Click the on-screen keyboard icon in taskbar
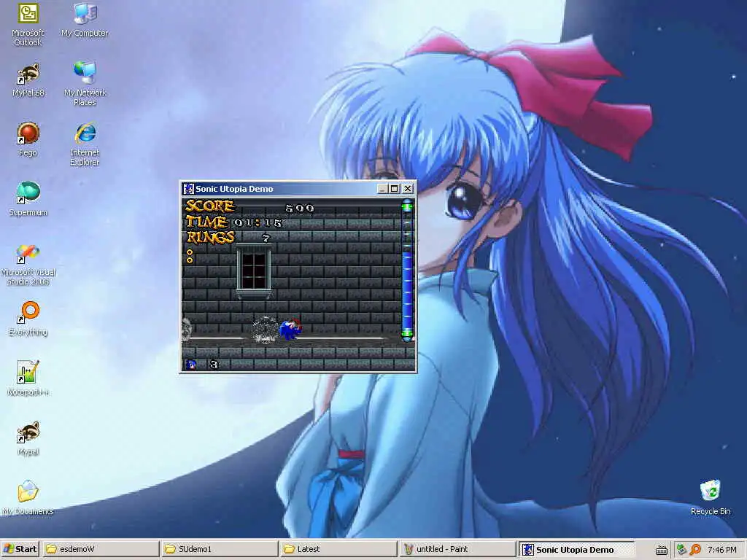 click(x=661, y=550)
